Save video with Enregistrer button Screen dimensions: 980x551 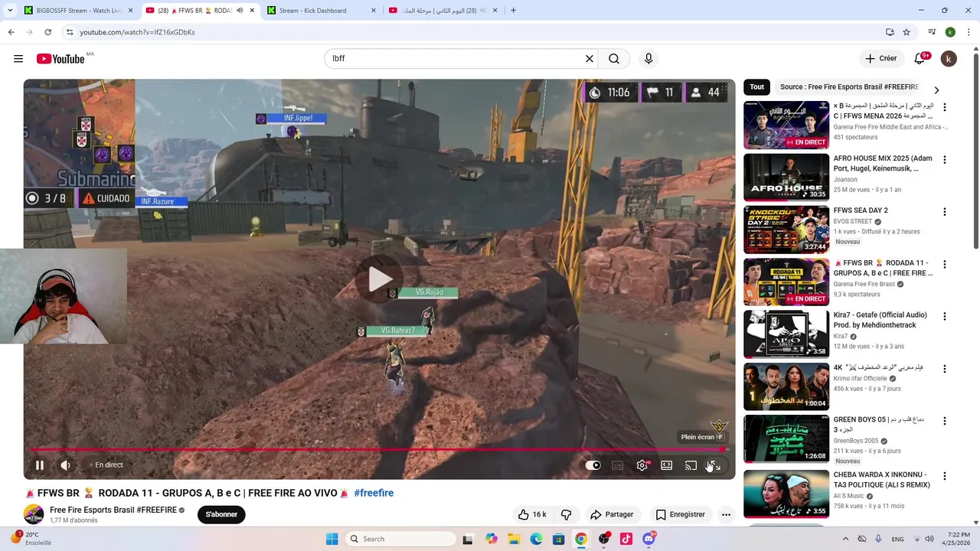coord(680,514)
